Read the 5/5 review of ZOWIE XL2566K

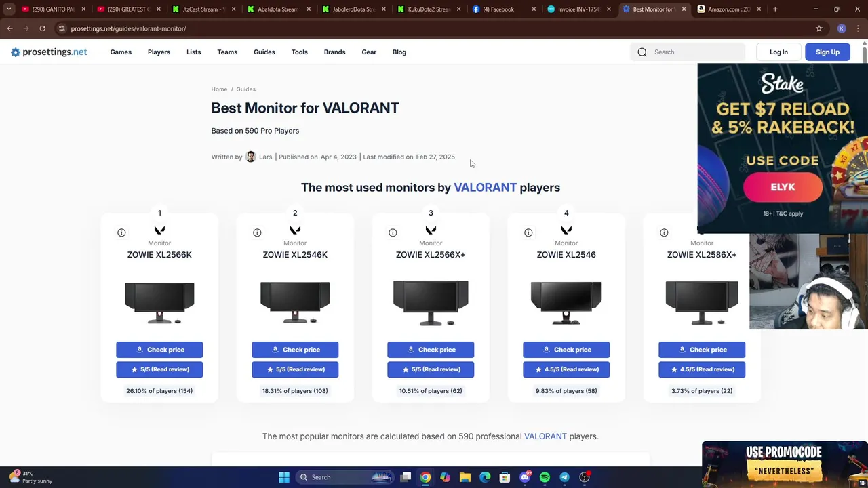tap(159, 369)
